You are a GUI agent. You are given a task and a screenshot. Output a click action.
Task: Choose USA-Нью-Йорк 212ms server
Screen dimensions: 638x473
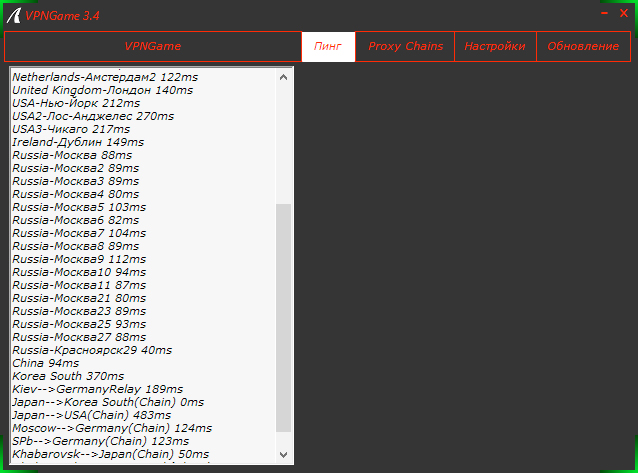(76, 103)
